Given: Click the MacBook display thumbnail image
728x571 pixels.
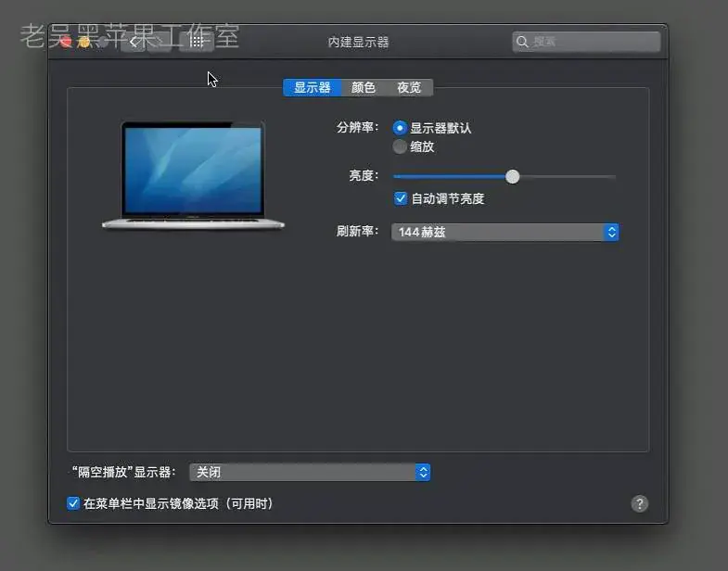Looking at the screenshot, I should 193,175.
